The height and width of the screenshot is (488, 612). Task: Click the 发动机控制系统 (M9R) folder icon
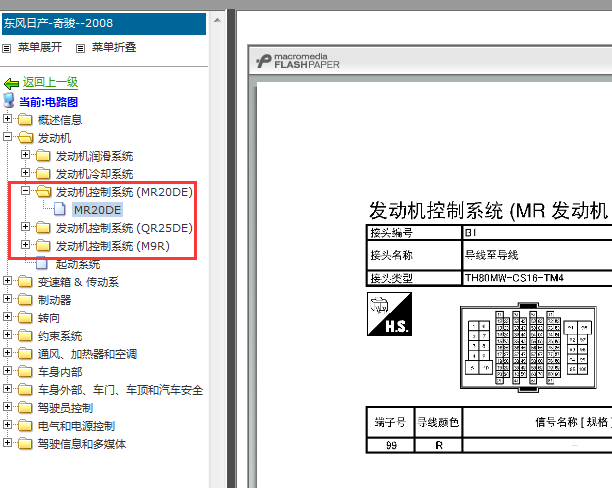[43, 245]
